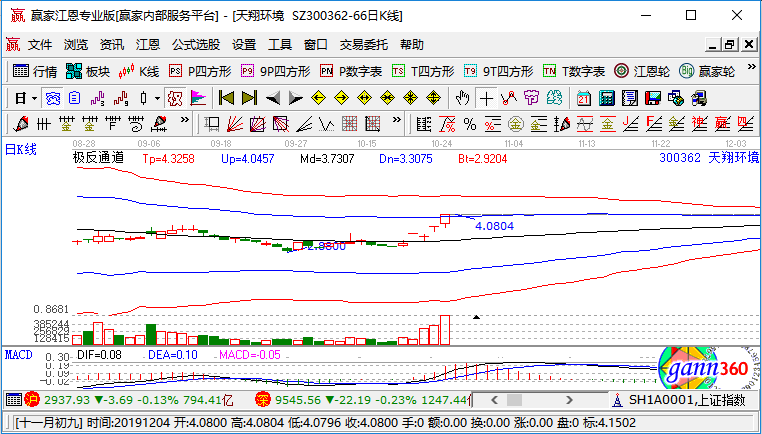The height and width of the screenshot is (434, 762).
Task: Click the black triangle marker above volume
Action: coord(477,317)
